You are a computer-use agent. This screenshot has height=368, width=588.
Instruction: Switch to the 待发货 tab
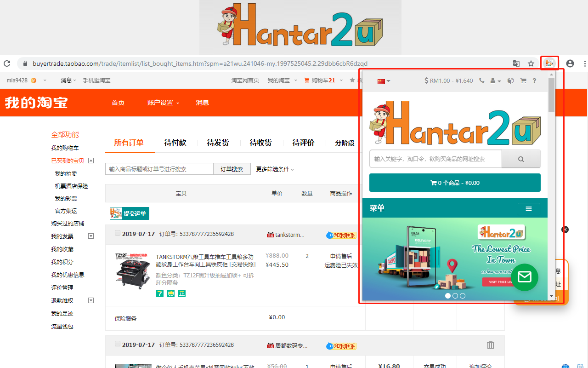click(x=218, y=143)
